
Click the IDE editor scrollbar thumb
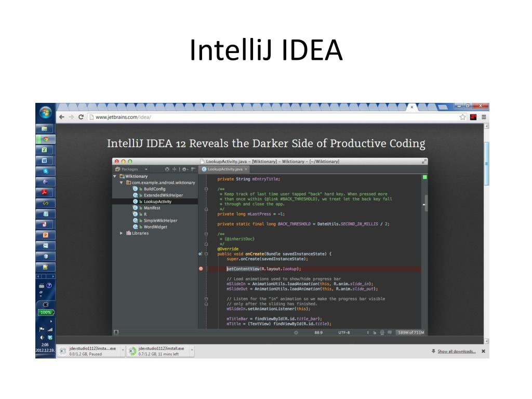tap(426, 204)
